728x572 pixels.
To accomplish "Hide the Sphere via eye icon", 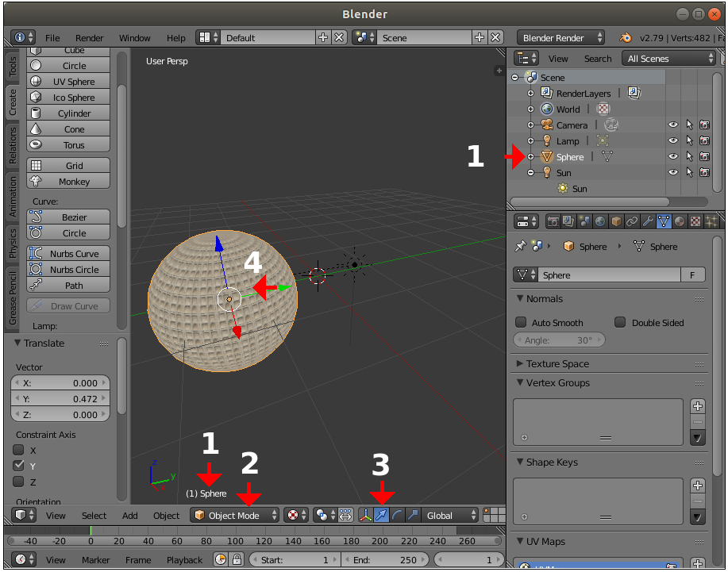I will coord(672,157).
